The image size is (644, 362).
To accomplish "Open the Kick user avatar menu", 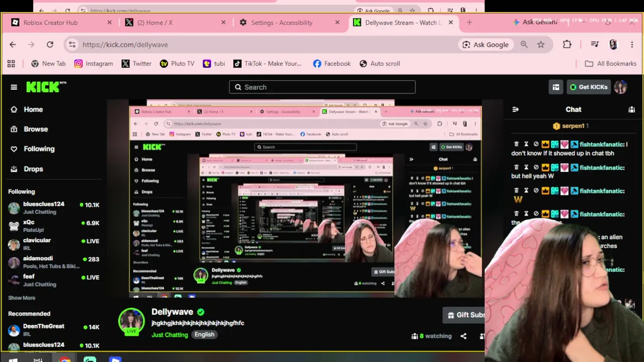I will click(x=620, y=87).
